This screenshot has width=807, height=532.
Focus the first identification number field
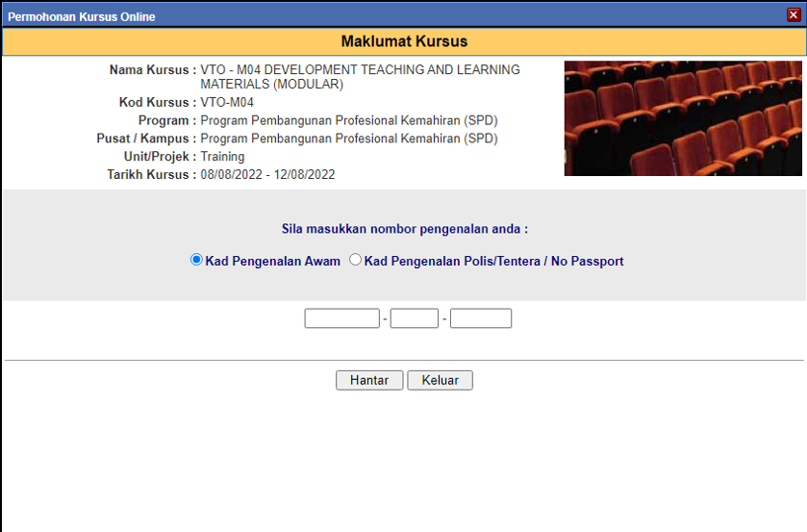point(341,318)
